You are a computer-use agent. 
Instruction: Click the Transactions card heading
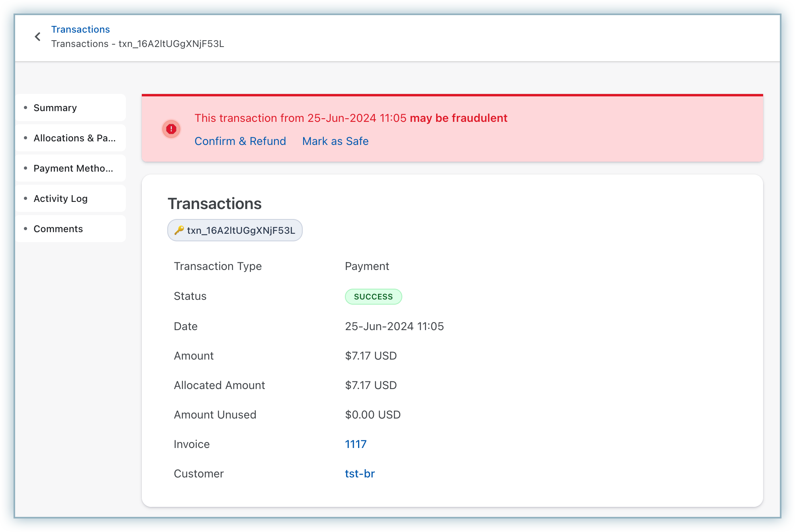(215, 203)
